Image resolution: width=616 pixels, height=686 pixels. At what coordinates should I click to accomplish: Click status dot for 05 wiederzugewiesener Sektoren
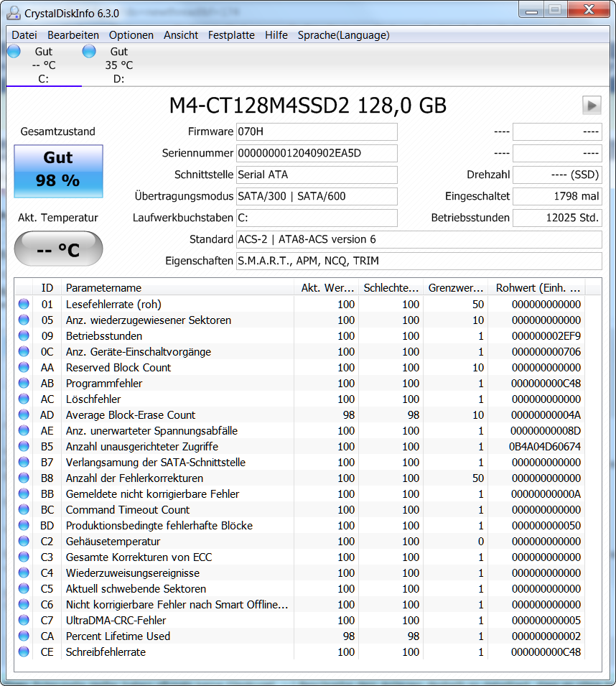coord(24,320)
